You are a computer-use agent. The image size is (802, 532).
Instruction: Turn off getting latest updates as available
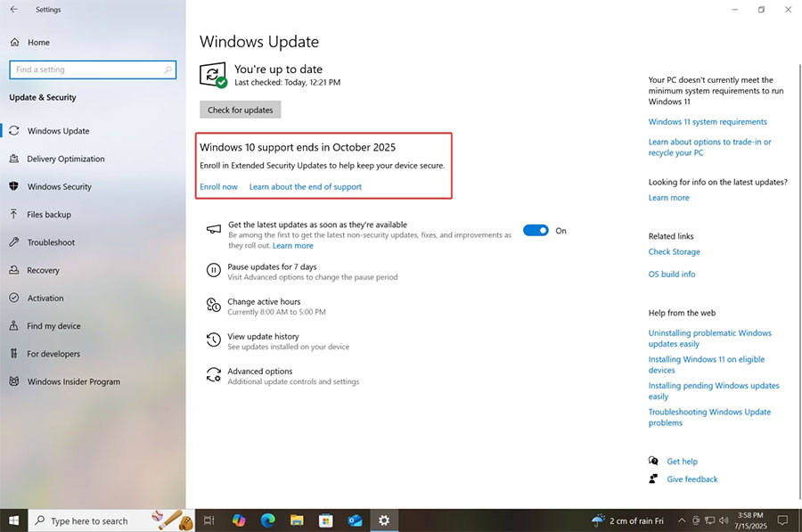(536, 230)
